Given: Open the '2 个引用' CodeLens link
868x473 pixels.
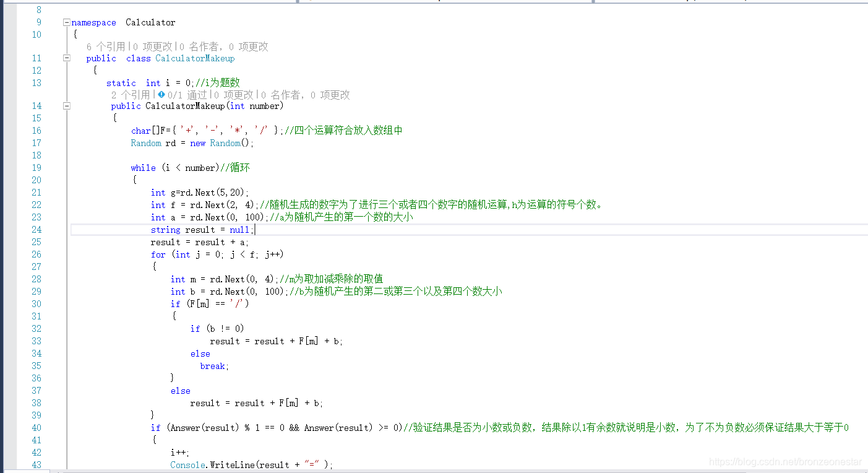Looking at the screenshot, I should pos(131,95).
